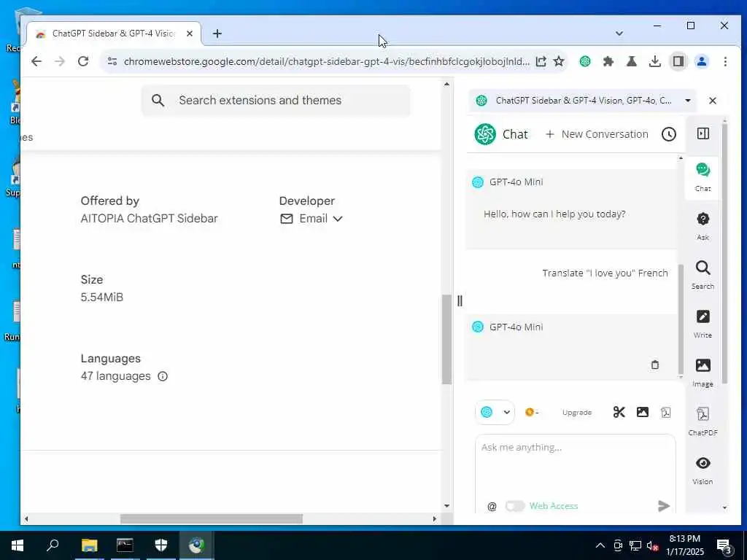Click the coin credits indicator icon
Image resolution: width=747 pixels, height=560 pixels.
[x=529, y=412]
